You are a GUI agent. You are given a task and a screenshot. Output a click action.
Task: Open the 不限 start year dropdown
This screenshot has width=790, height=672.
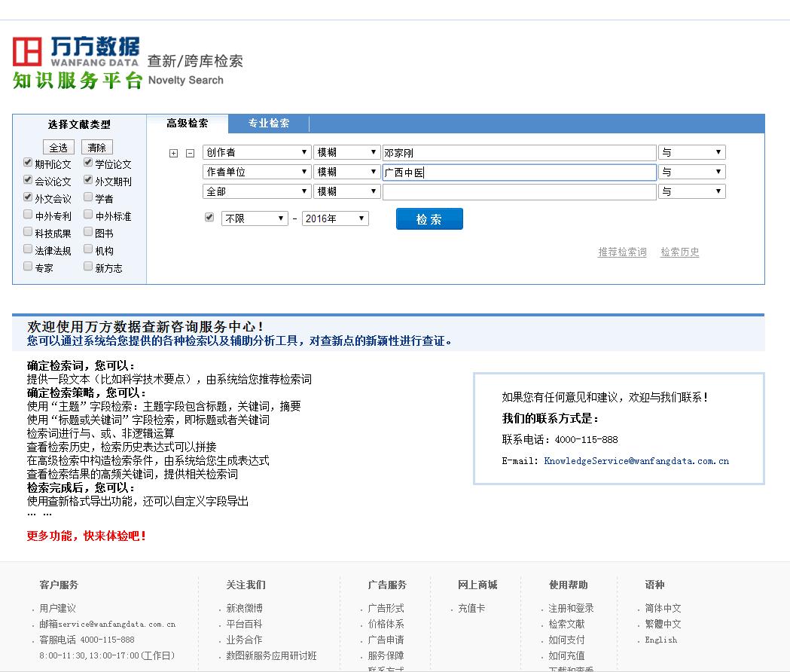255,218
